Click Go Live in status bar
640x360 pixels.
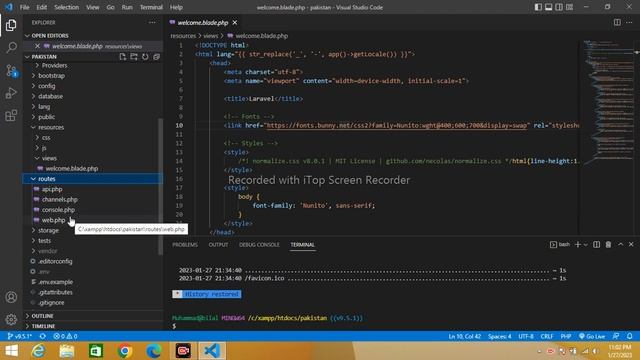click(x=592, y=336)
